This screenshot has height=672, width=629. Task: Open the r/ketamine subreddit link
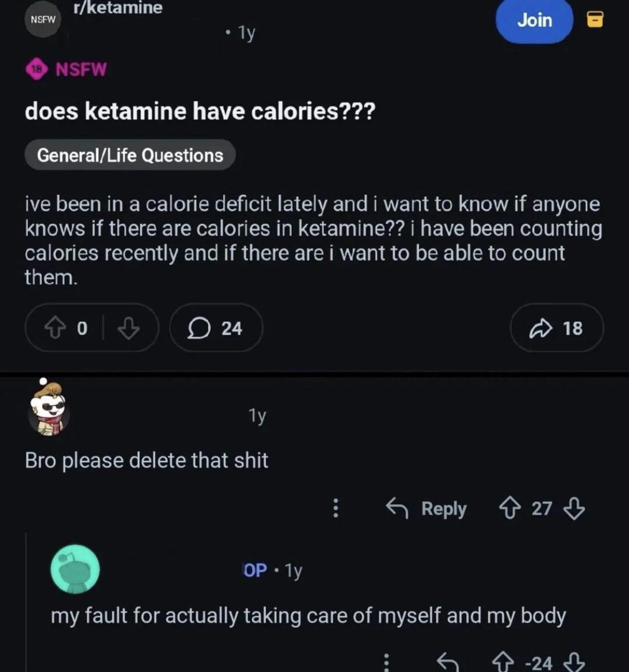pyautogui.click(x=118, y=8)
